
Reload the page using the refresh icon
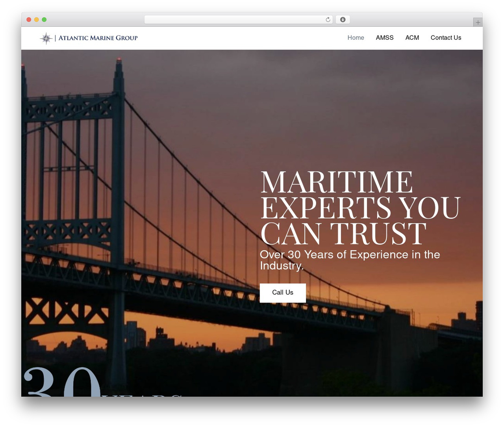pos(328,20)
